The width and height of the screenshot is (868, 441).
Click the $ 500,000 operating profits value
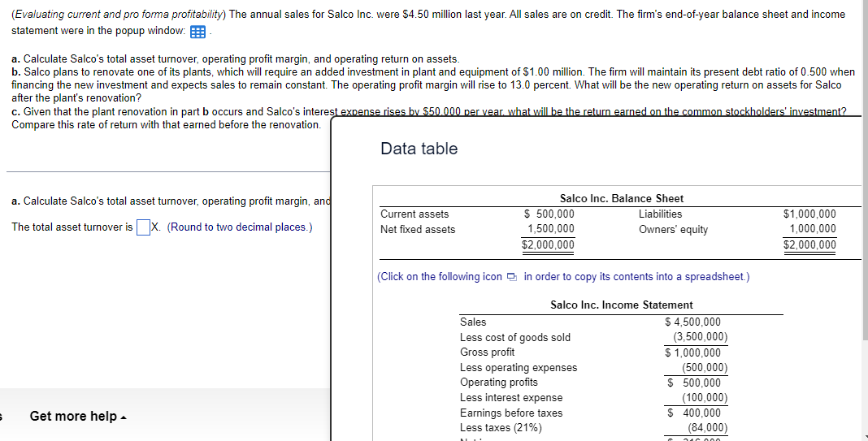[694, 383]
